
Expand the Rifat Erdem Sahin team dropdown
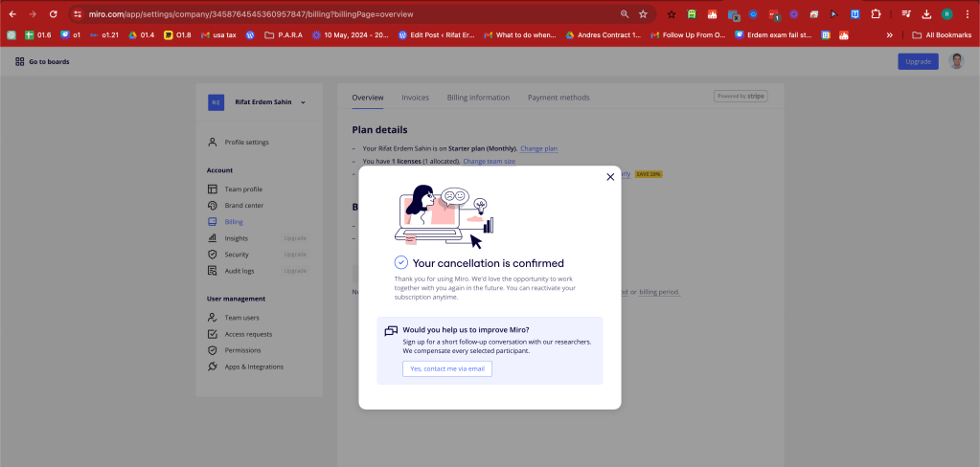[303, 102]
